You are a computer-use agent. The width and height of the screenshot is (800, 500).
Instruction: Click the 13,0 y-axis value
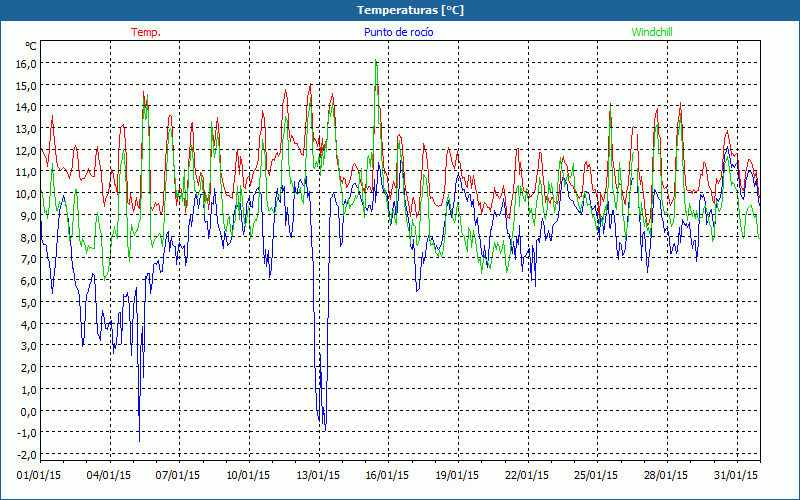(27, 129)
